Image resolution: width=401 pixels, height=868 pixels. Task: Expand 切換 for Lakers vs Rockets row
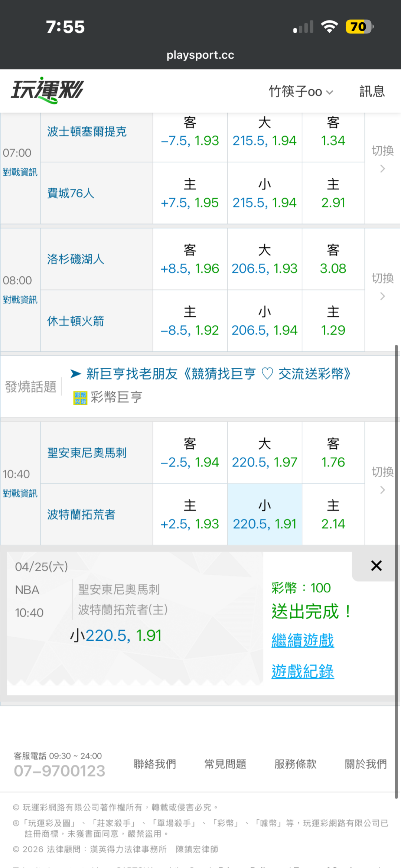[382, 286]
